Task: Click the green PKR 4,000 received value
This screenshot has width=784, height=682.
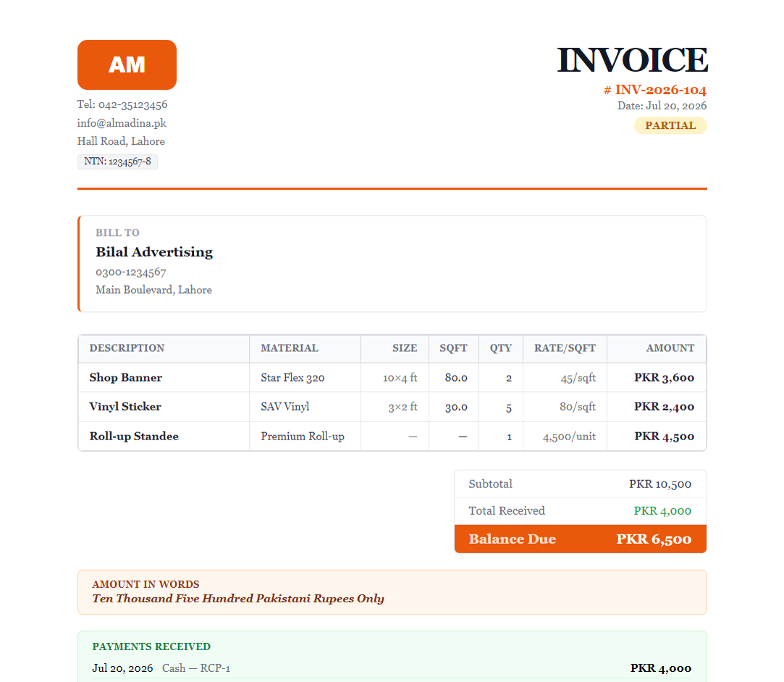Action: pos(662,510)
